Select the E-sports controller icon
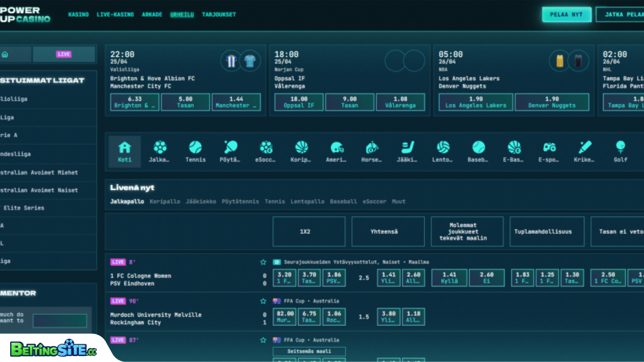 click(549, 151)
